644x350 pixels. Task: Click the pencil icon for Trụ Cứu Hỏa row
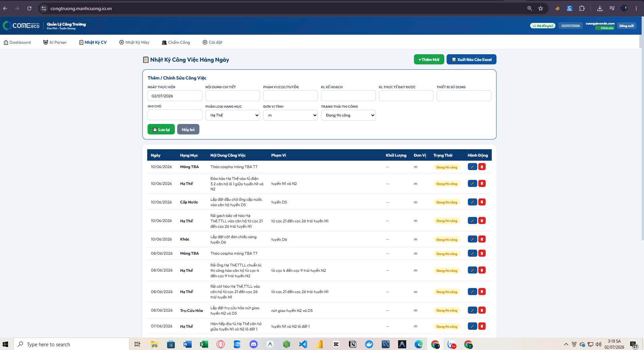472,310
